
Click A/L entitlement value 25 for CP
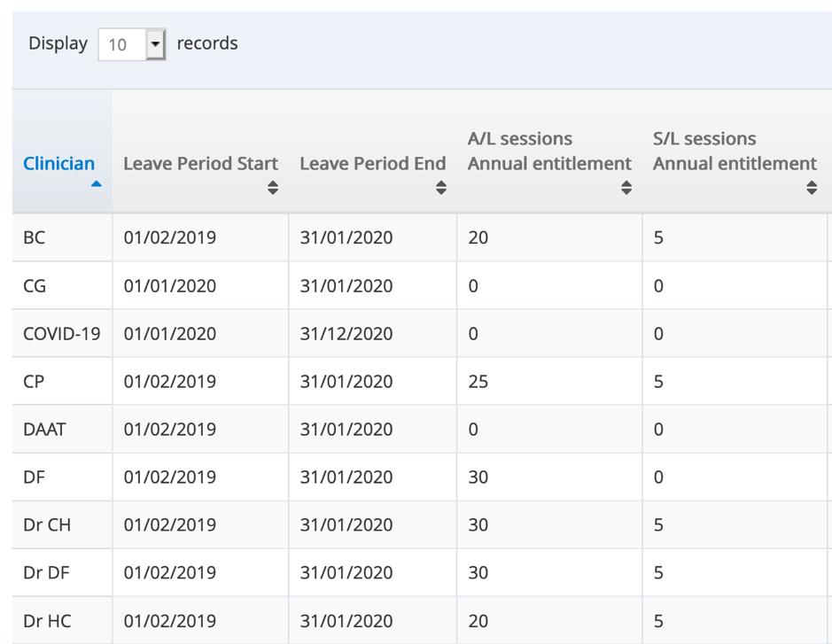coord(478,382)
